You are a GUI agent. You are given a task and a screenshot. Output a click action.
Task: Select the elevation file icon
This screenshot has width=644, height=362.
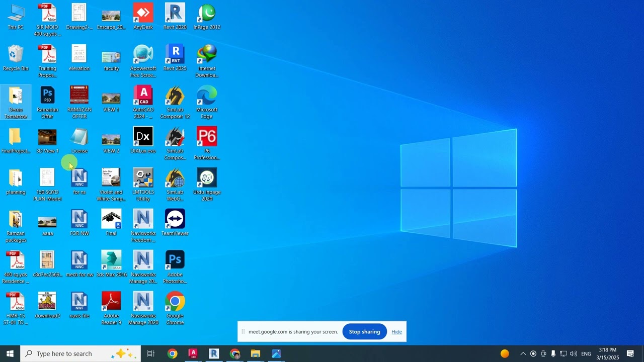(79, 58)
